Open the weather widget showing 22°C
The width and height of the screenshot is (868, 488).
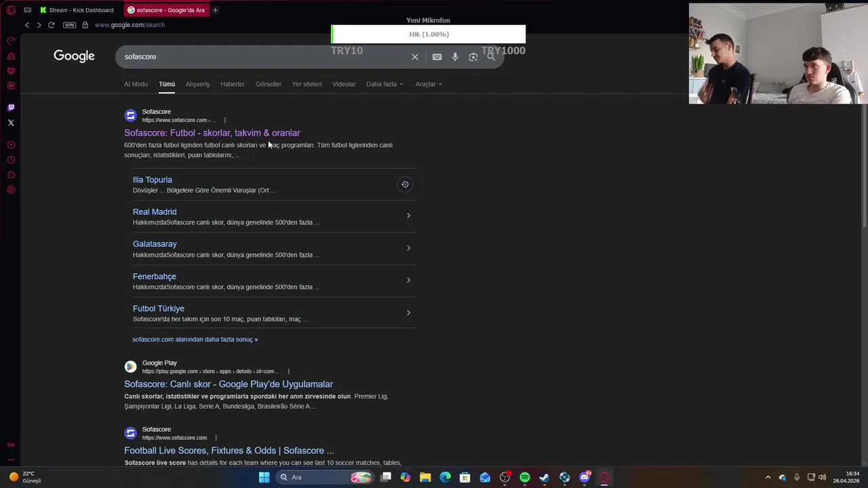[25, 477]
